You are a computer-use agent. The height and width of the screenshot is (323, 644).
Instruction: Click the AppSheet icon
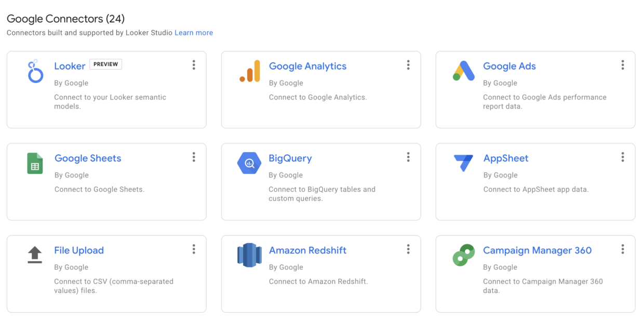click(x=464, y=161)
